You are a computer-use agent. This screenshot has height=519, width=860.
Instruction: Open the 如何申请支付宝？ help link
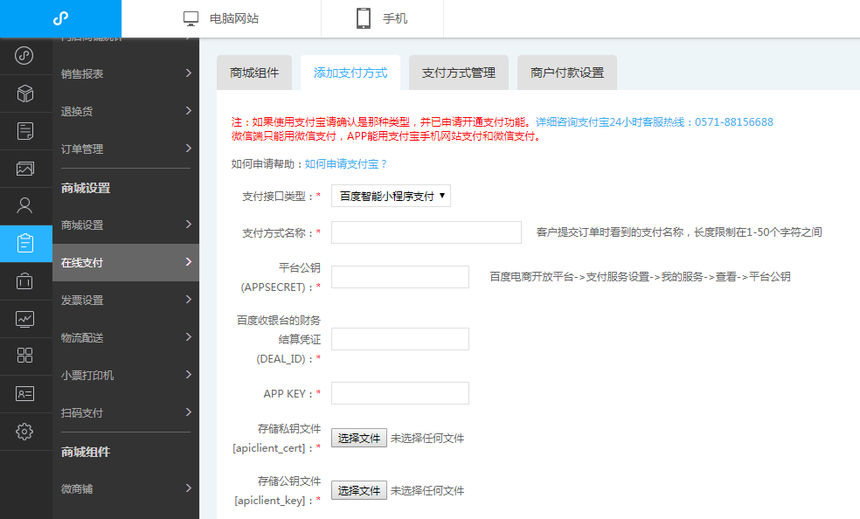(346, 164)
